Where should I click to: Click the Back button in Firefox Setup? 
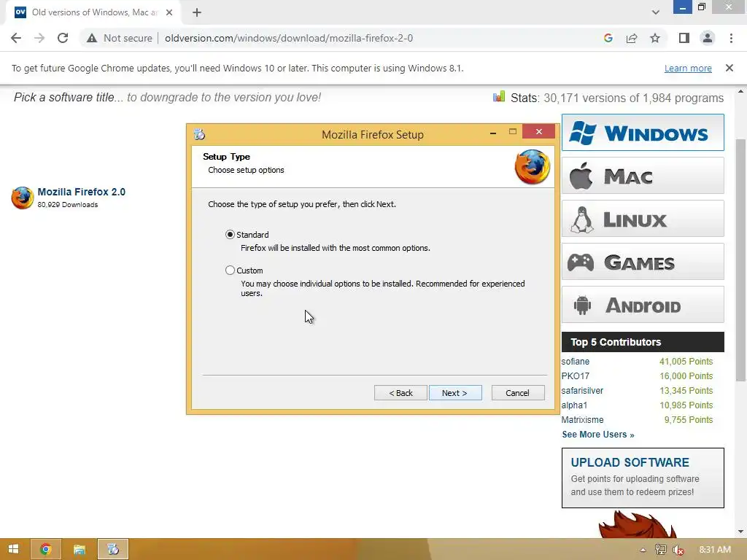pos(400,393)
